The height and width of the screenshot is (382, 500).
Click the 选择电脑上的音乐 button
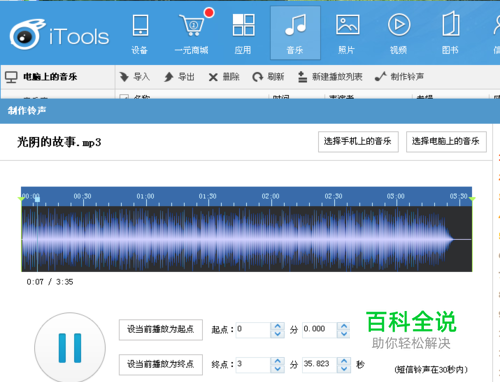tap(446, 142)
